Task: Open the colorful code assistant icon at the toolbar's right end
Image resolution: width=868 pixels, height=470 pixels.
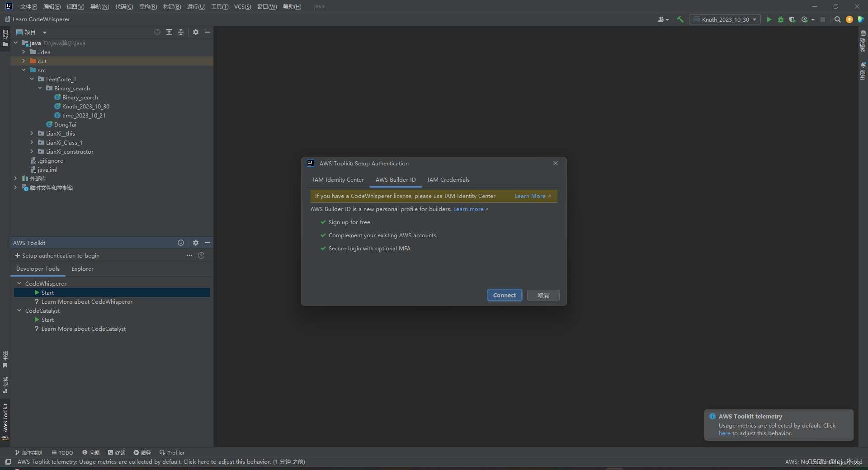Action: pos(861,19)
